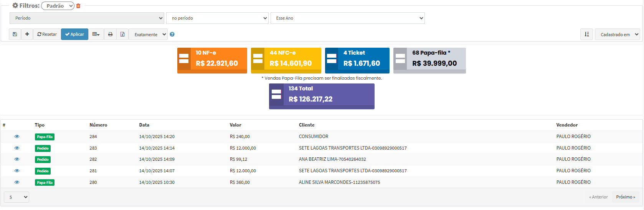
Task: Toggle the alphabetical sort order icon
Action: pyautogui.click(x=586, y=34)
